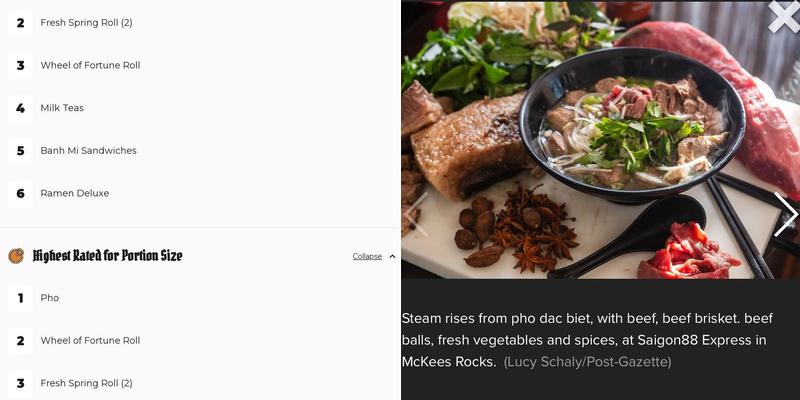Click the pizza icon beside Highest Rated for Portion Size

coord(16,256)
